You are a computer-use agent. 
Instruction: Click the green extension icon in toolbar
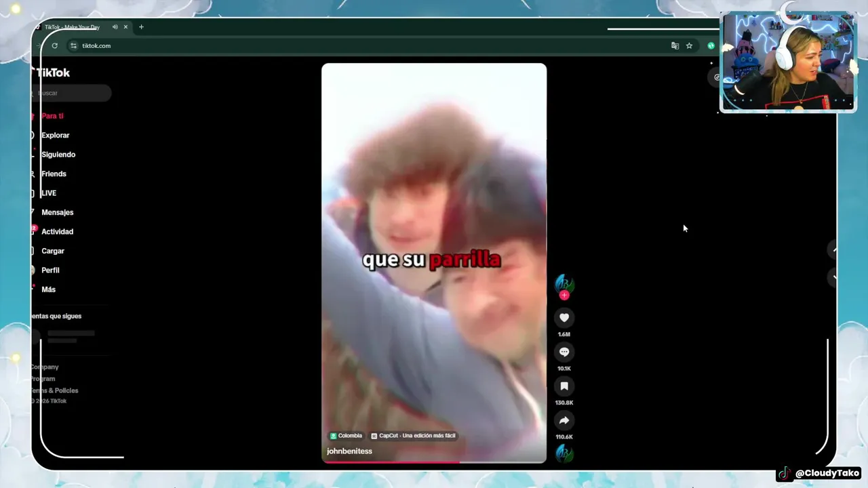[x=711, y=45]
